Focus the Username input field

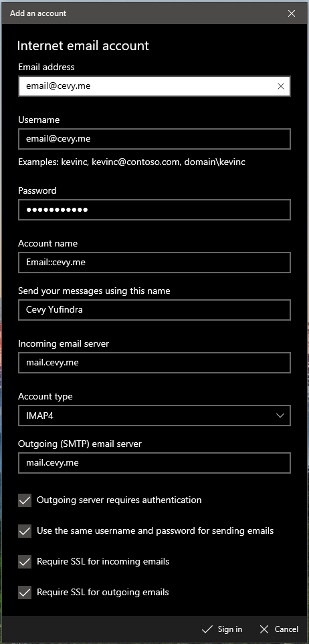coord(154,139)
